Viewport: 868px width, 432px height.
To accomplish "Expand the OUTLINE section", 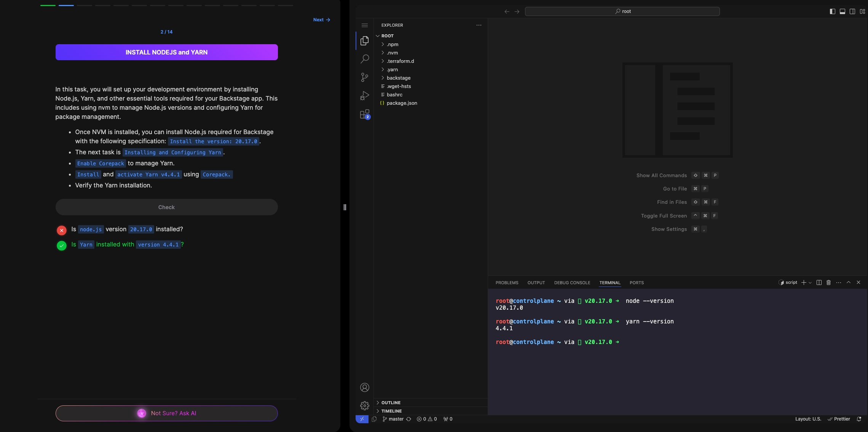I will click(391, 403).
